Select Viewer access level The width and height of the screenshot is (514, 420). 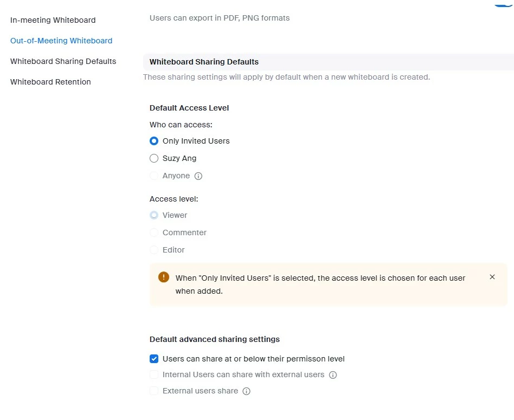tap(154, 215)
